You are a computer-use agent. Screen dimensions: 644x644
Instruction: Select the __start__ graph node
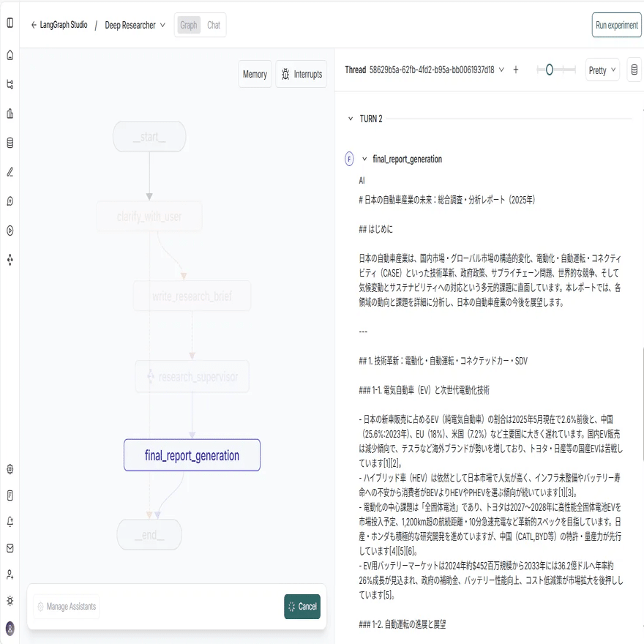(x=149, y=136)
